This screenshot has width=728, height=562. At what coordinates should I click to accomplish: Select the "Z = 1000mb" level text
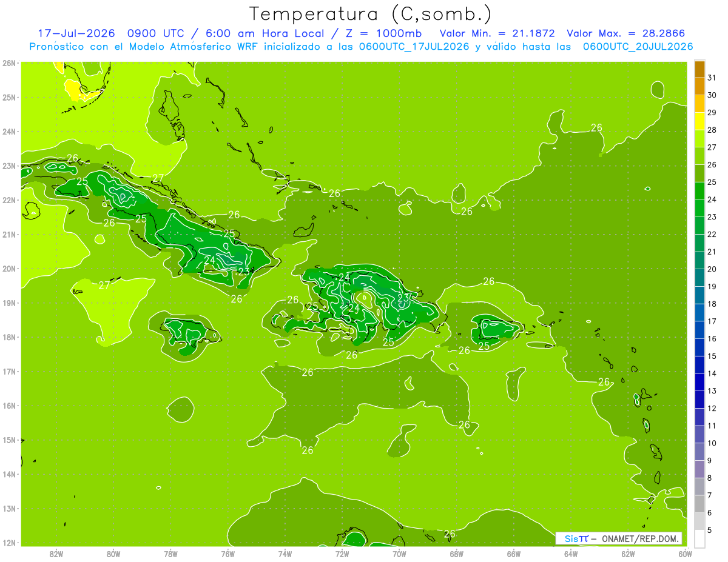(x=383, y=33)
